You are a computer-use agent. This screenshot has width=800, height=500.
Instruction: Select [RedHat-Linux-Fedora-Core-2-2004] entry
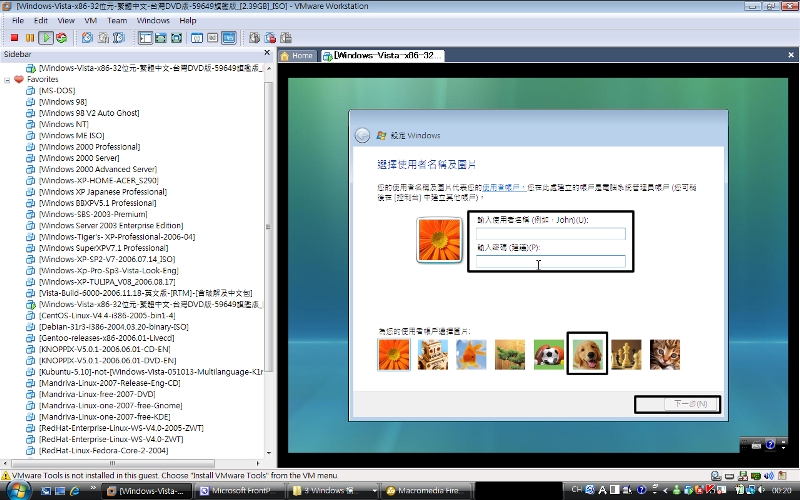104,451
